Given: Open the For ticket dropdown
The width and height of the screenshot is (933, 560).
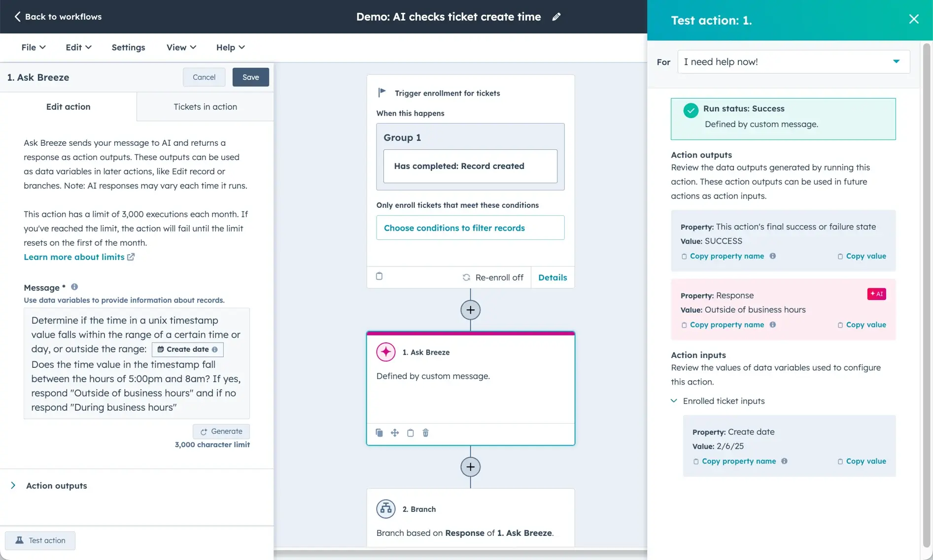Looking at the screenshot, I should 794,62.
